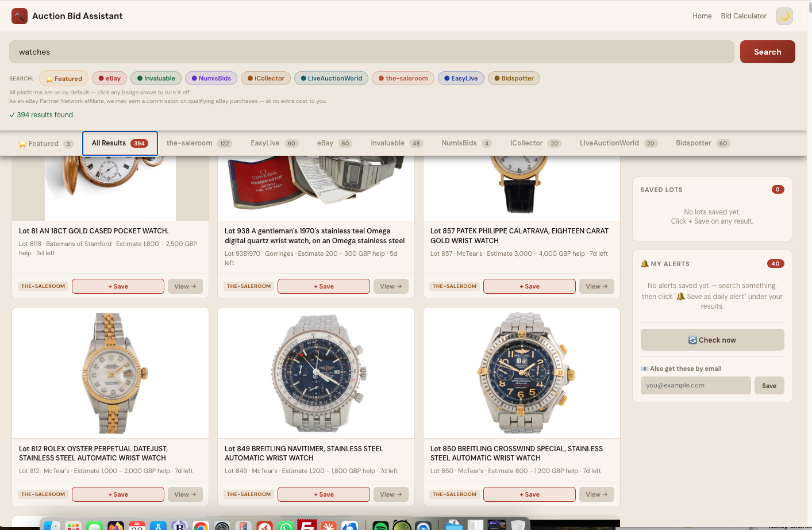Focus the watches search input field
Screen dimensions: 812x530
pos(372,52)
